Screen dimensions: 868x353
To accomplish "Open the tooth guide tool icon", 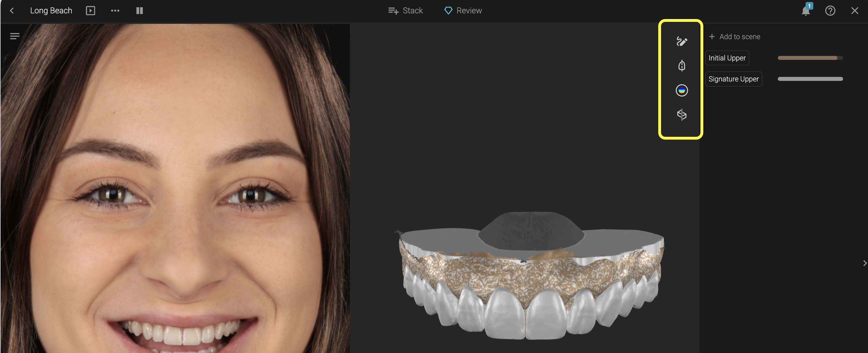I will 681,66.
